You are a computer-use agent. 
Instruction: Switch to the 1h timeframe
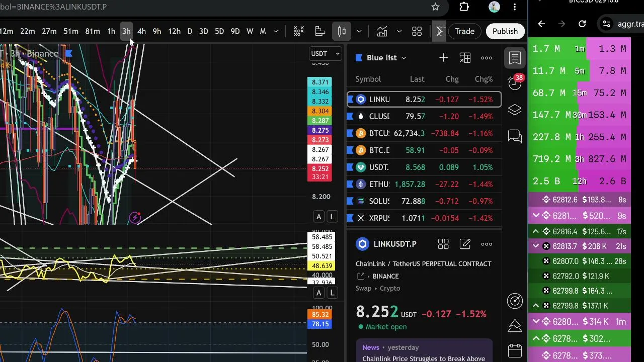click(x=111, y=32)
